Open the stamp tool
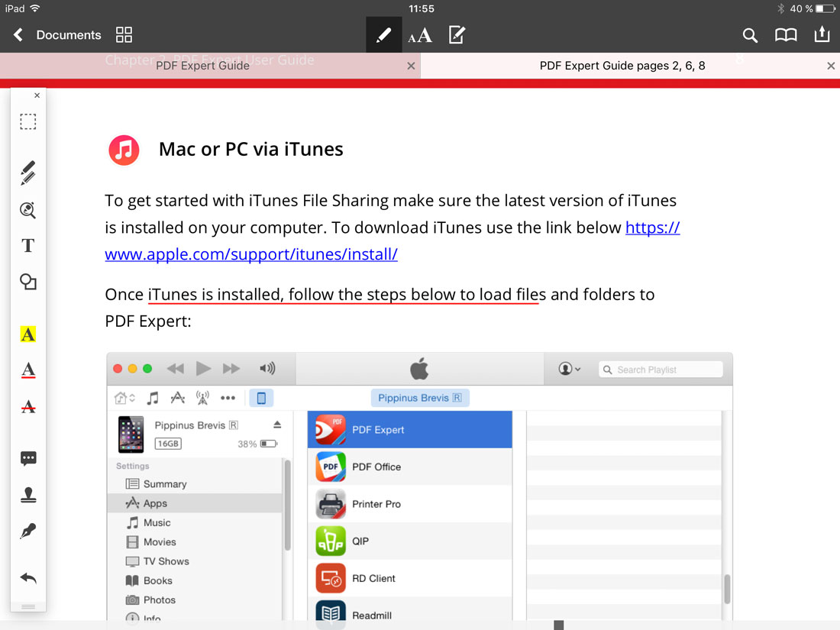Image resolution: width=840 pixels, height=630 pixels. pyautogui.click(x=27, y=495)
